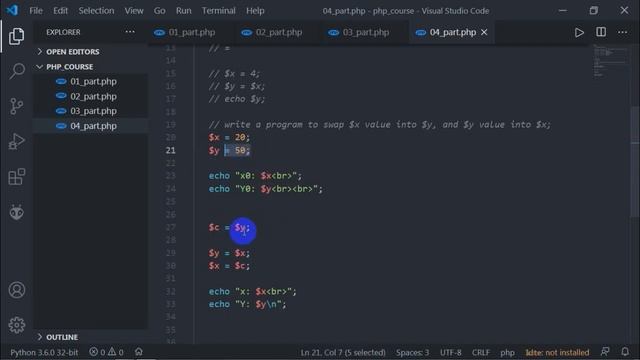Click the '// echo $y;' comment line
The height and width of the screenshot is (360, 640).
(x=237, y=99)
